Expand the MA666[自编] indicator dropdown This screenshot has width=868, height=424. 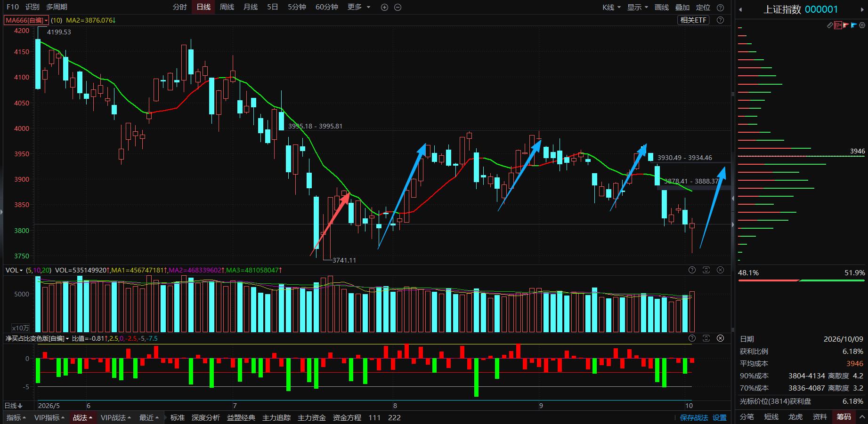point(26,20)
